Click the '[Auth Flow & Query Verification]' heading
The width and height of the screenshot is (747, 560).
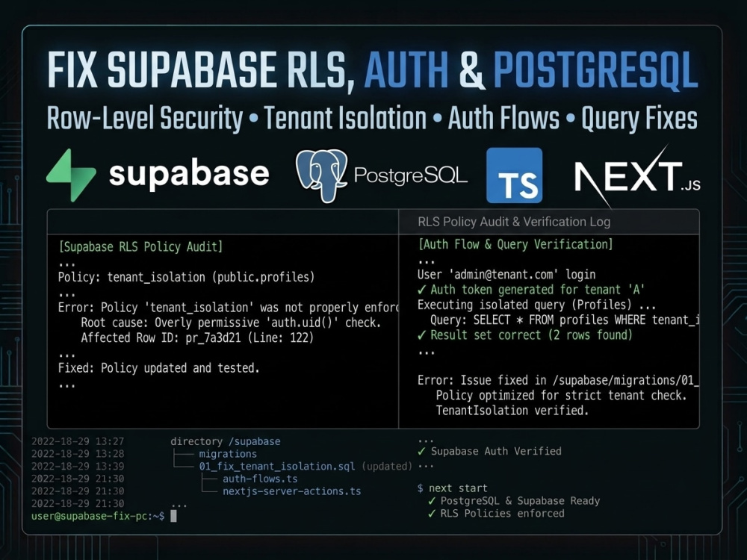point(515,244)
